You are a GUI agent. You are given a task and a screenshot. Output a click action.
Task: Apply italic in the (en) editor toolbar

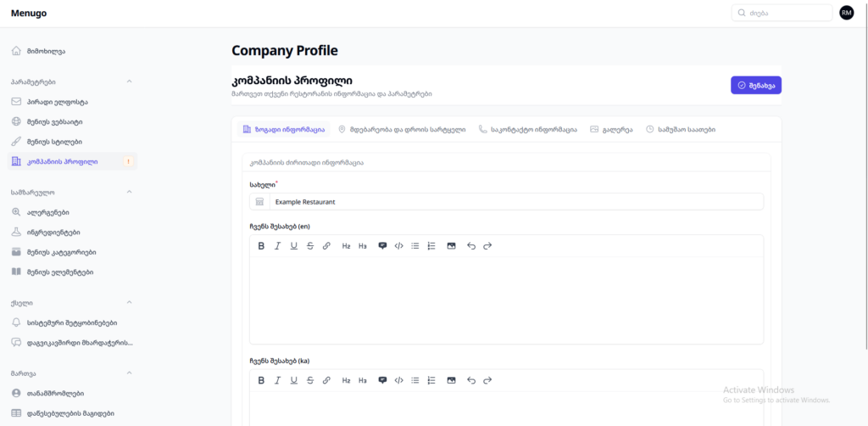click(277, 246)
